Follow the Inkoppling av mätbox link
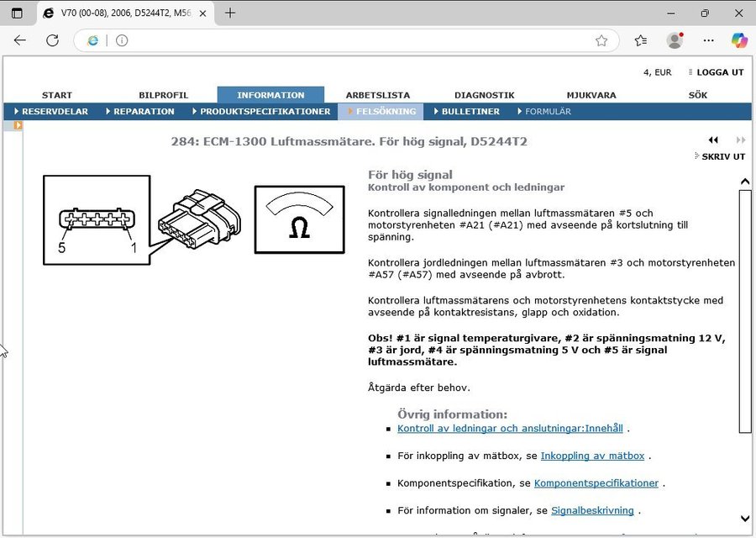 tap(592, 456)
